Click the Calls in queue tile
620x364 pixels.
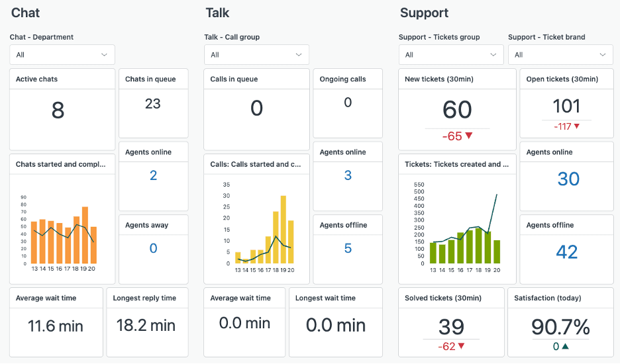tap(256, 109)
